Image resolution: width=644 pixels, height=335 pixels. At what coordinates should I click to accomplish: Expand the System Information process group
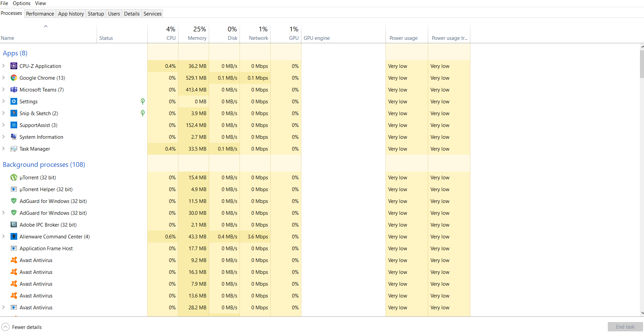3,137
